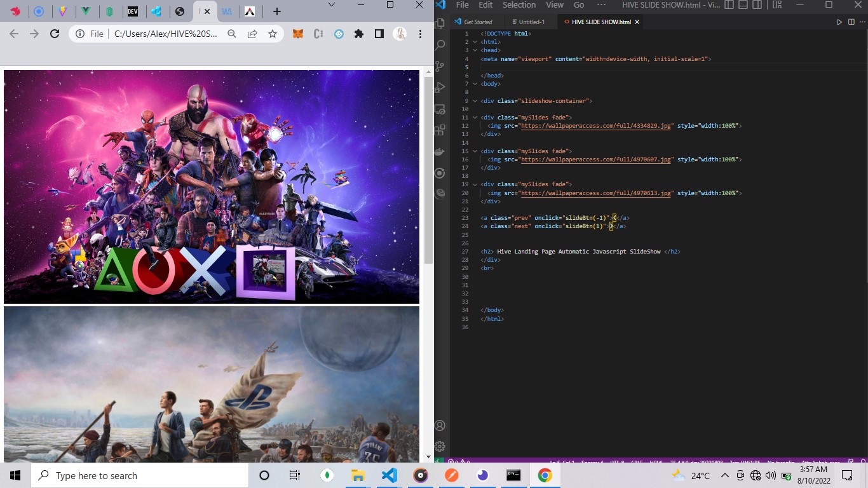
Task: Open the Windows notification center
Action: (x=847, y=475)
